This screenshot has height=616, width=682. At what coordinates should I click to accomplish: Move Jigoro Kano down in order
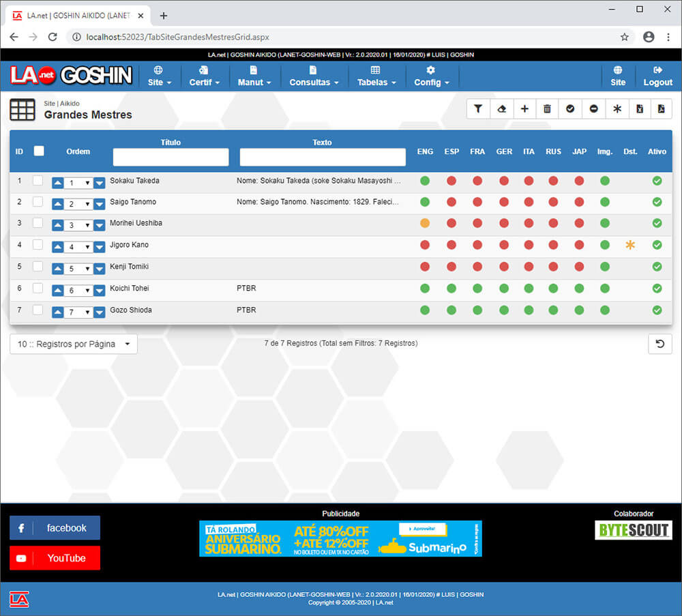coord(100,247)
